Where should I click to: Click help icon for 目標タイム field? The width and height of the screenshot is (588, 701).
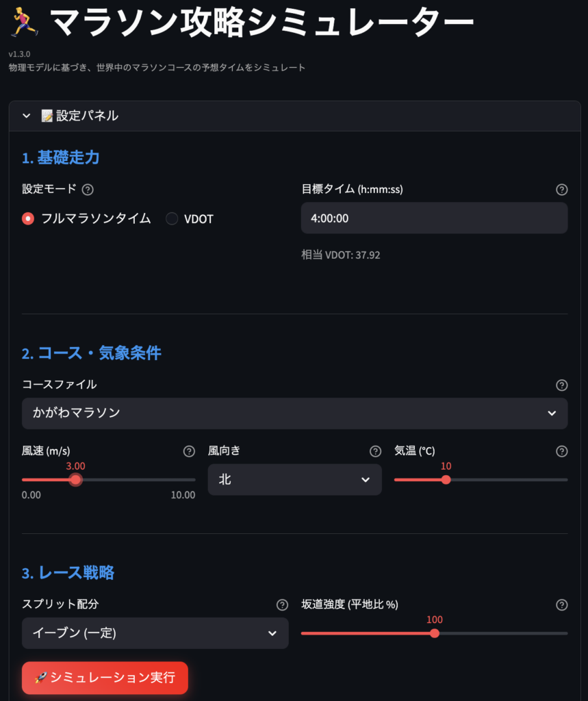(562, 190)
